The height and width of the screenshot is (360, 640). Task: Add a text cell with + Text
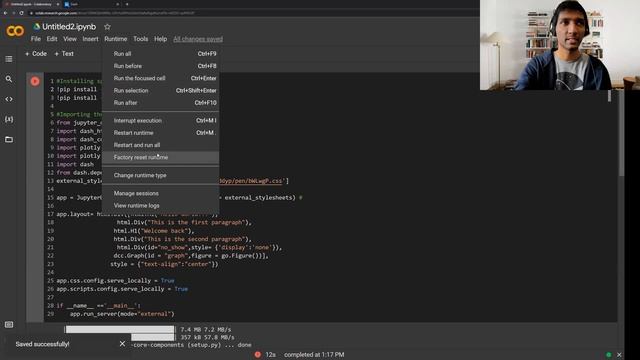click(64, 54)
